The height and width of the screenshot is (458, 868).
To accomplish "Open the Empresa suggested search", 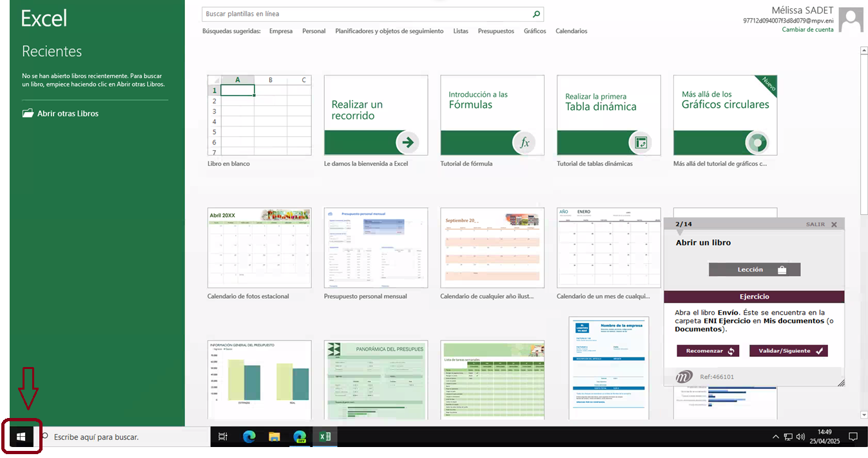I will 281,31.
